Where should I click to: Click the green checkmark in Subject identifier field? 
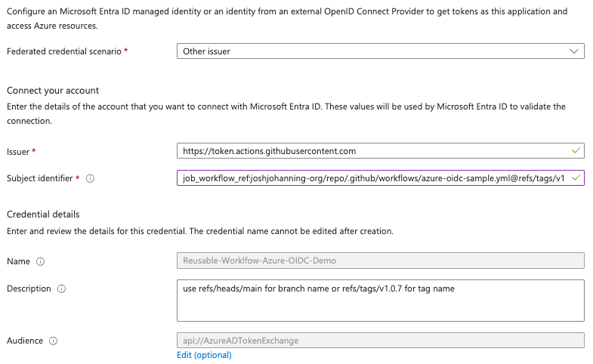pos(576,178)
